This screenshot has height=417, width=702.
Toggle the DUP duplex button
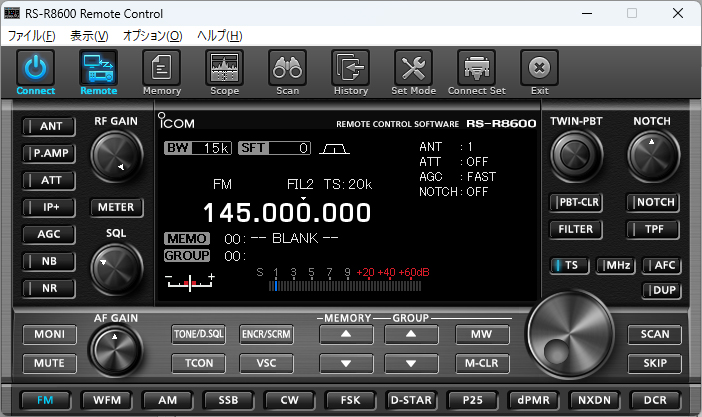(x=662, y=290)
